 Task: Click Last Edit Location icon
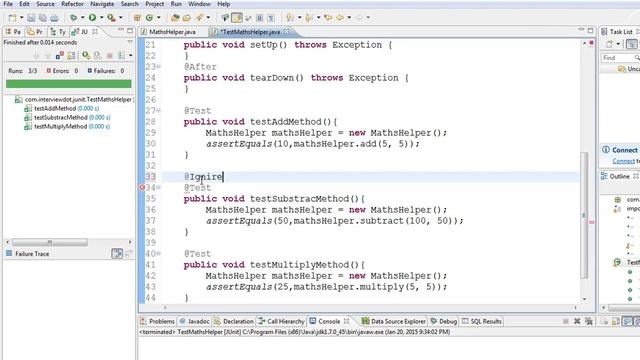tap(328, 18)
